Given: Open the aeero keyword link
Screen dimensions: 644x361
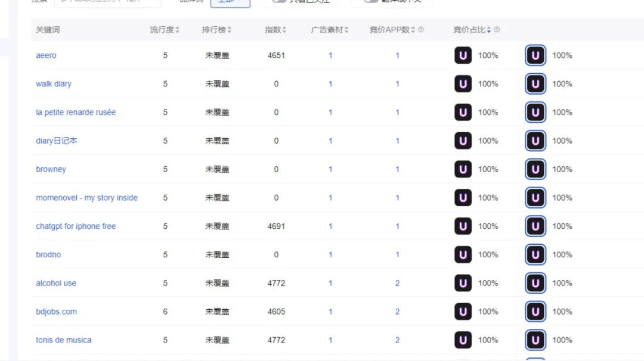Looking at the screenshot, I should (46, 55).
